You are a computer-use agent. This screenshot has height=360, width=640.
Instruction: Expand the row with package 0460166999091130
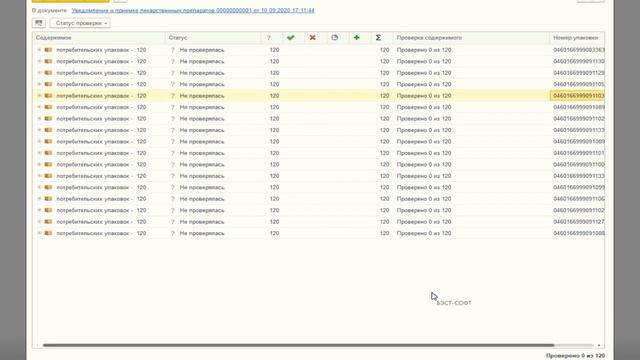click(40, 61)
